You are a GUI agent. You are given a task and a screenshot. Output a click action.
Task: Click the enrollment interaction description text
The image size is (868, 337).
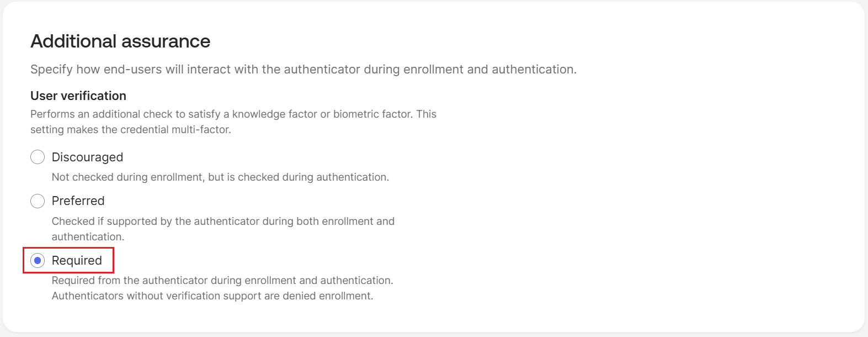pyautogui.click(x=303, y=70)
